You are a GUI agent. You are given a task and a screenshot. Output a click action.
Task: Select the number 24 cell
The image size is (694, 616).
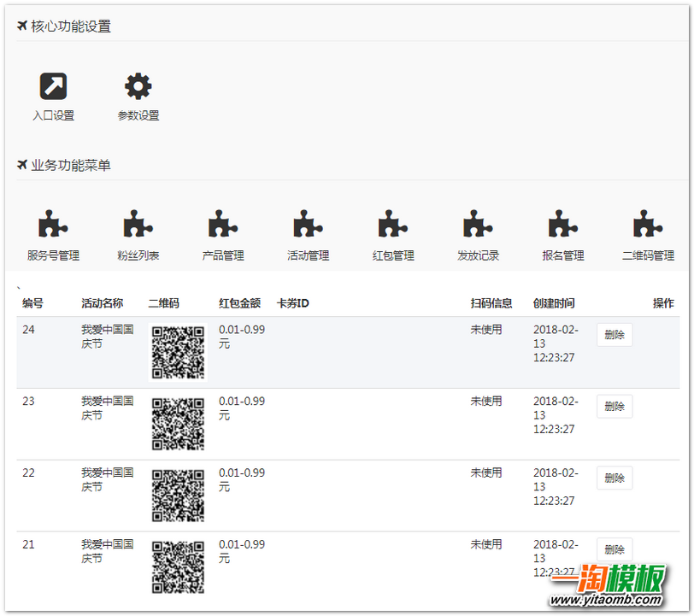coord(29,330)
